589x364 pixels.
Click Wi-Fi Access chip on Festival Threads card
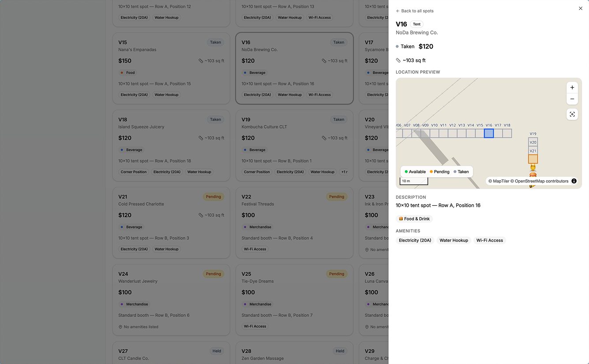[x=255, y=249]
